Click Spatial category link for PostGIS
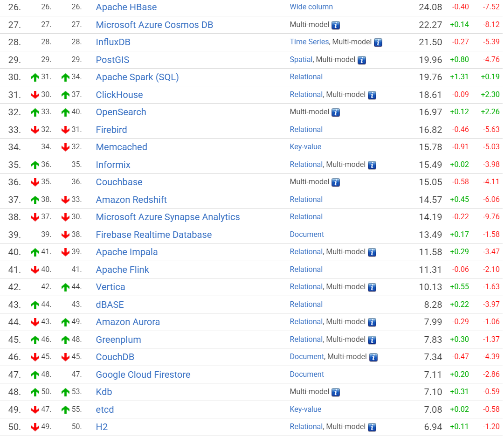This screenshot has height=437, width=504. (301, 60)
